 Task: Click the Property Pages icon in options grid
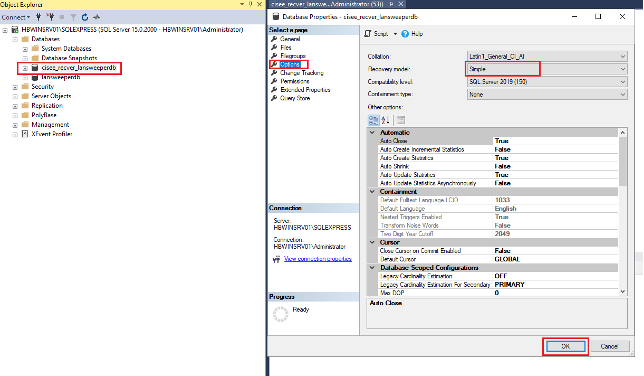click(401, 120)
